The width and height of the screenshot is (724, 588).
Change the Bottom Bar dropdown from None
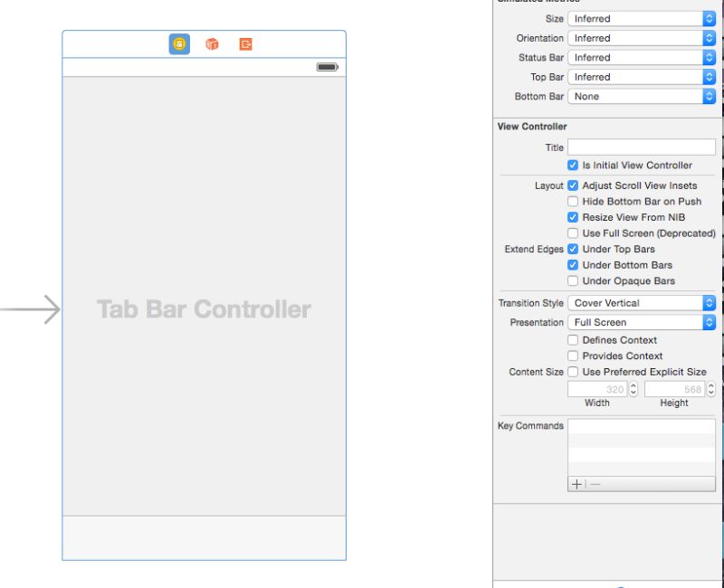click(x=642, y=96)
